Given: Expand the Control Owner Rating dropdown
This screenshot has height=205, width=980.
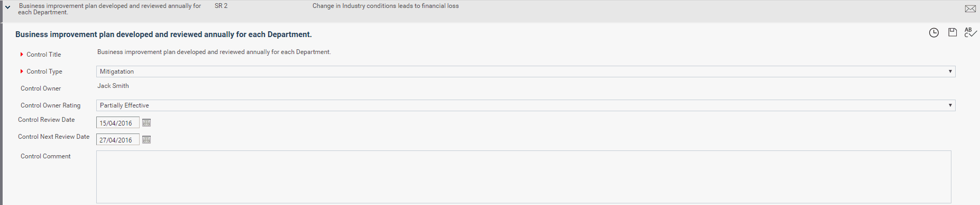Looking at the screenshot, I should pos(526,105).
